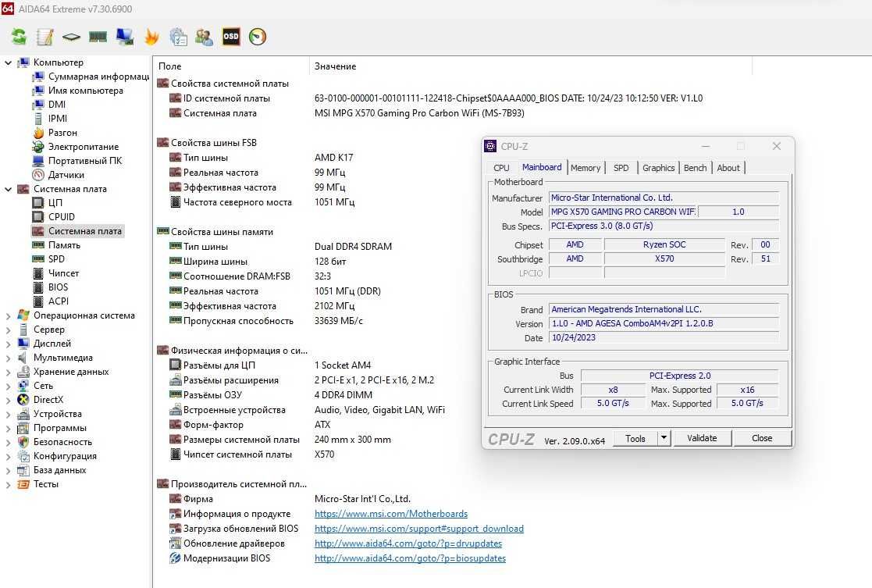The image size is (872, 588).
Task: Click the green Refresh toolbar icon
Action: tap(19, 37)
